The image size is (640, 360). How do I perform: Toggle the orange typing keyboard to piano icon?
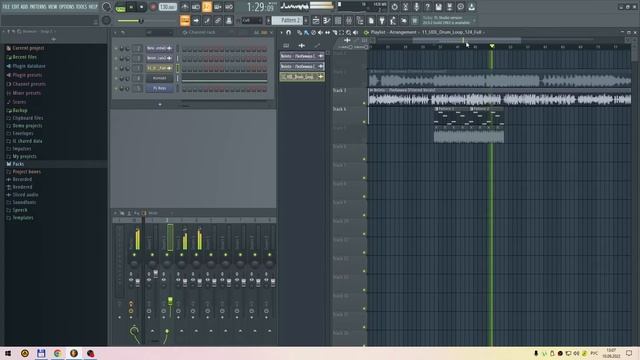point(185,20)
